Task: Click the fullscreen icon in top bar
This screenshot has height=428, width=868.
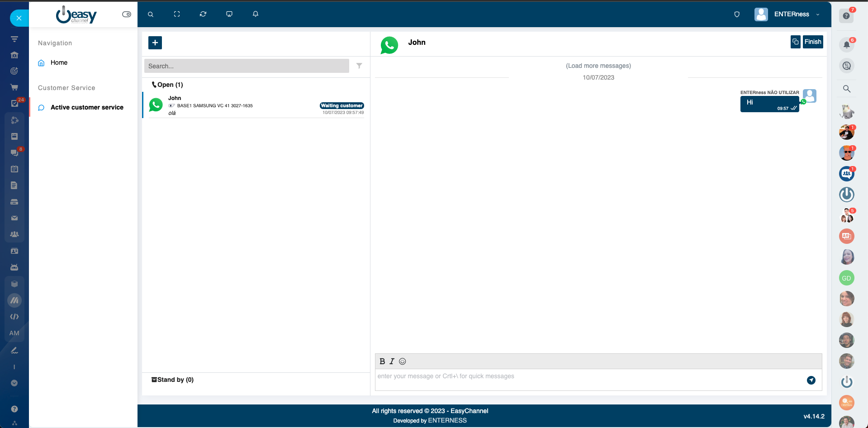Action: point(177,14)
